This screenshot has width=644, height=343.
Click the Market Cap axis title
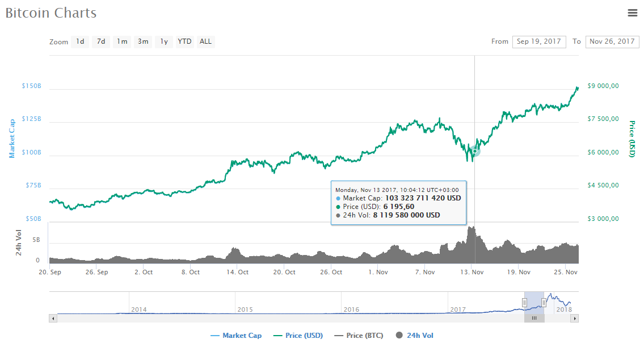point(12,139)
